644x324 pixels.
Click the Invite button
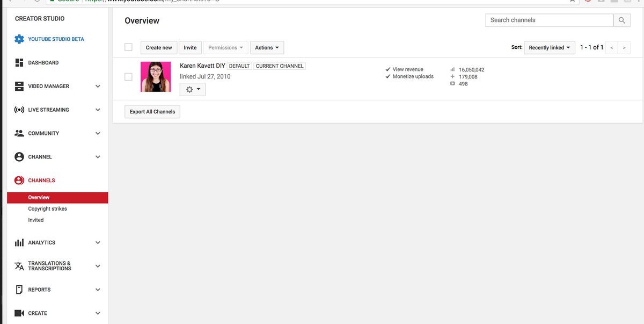pyautogui.click(x=190, y=48)
